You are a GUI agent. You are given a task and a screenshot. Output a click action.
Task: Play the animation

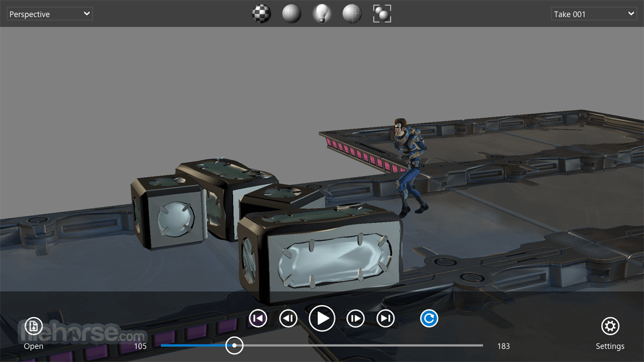(321, 319)
